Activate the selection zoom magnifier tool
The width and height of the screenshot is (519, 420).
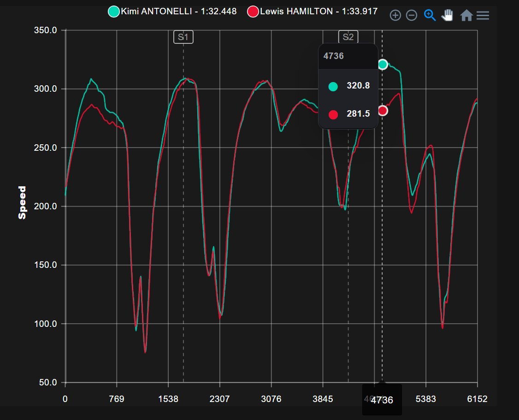[x=430, y=15]
